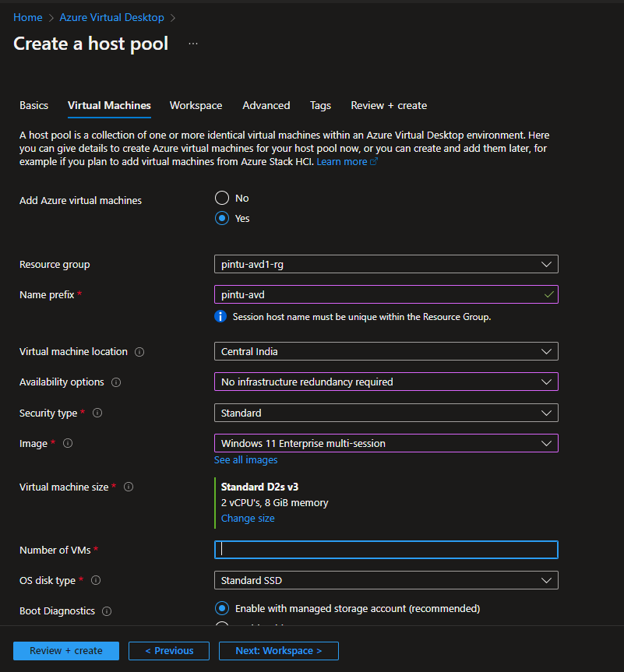This screenshot has height=672, width=624.
Task: Click info icon next to Virtual machine size
Action: (x=129, y=487)
